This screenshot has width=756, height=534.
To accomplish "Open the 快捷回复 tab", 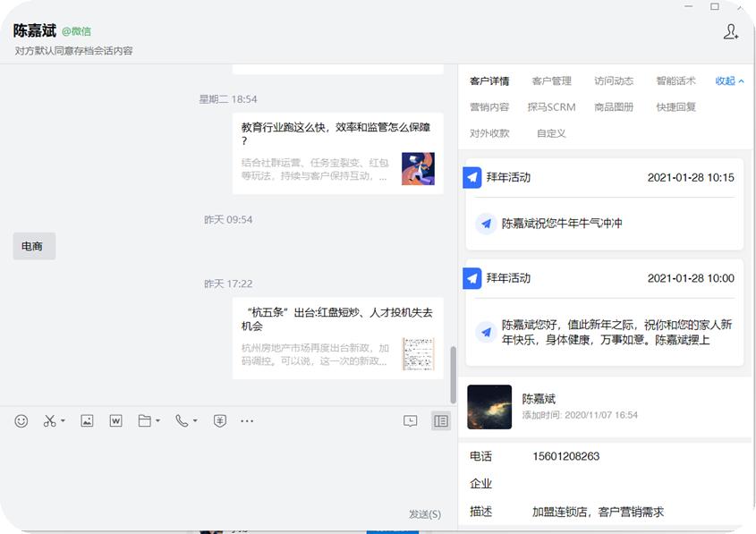I will pyautogui.click(x=676, y=107).
